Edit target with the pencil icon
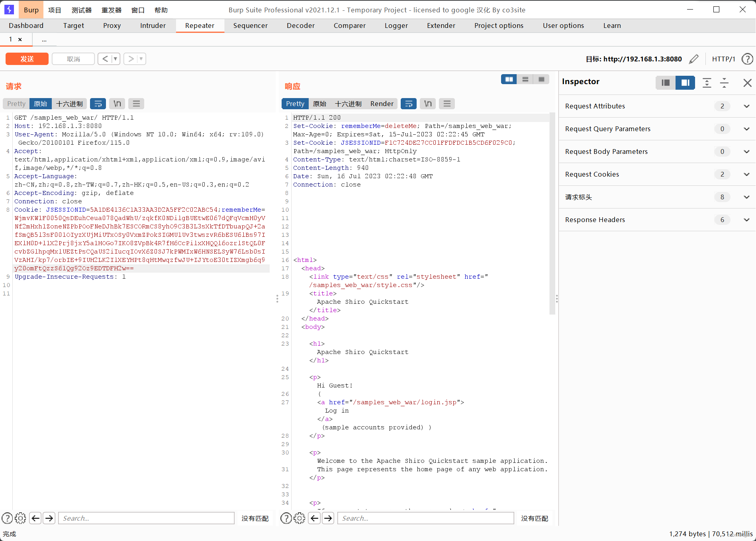 point(694,59)
